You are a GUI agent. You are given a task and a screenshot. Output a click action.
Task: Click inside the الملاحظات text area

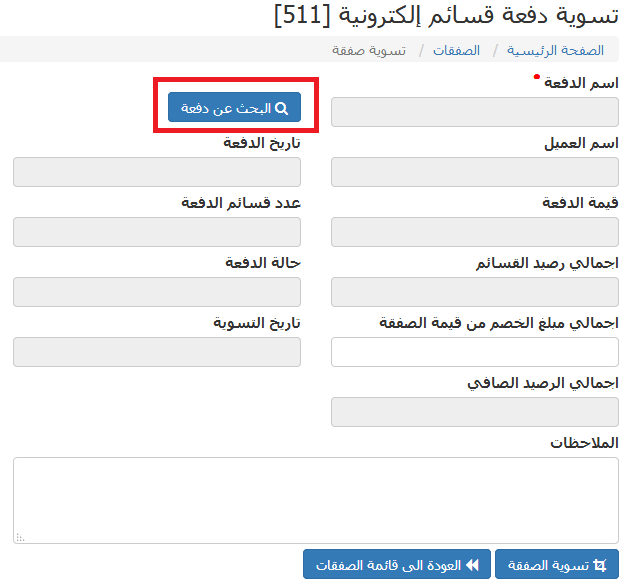[316, 500]
